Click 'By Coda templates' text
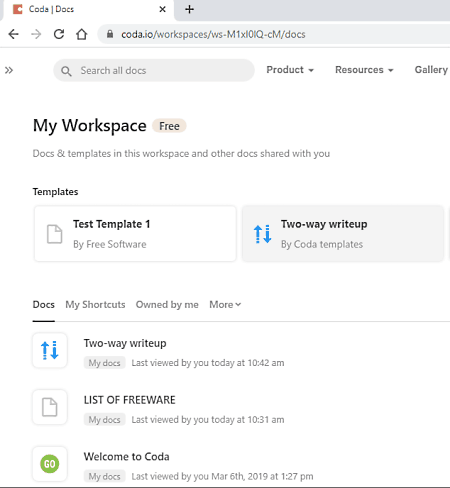This screenshot has height=488, width=450. click(x=322, y=244)
